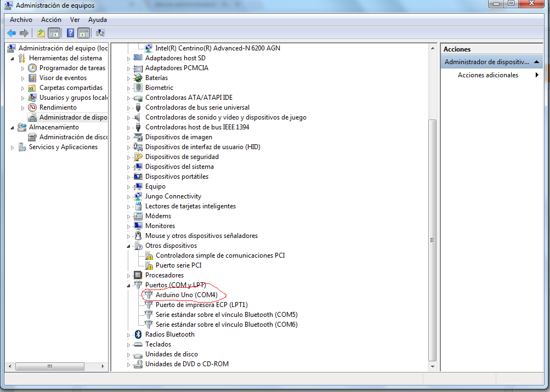Collapse the Otros dispositivos category
Screen dimensions: 550x392
tap(129, 247)
